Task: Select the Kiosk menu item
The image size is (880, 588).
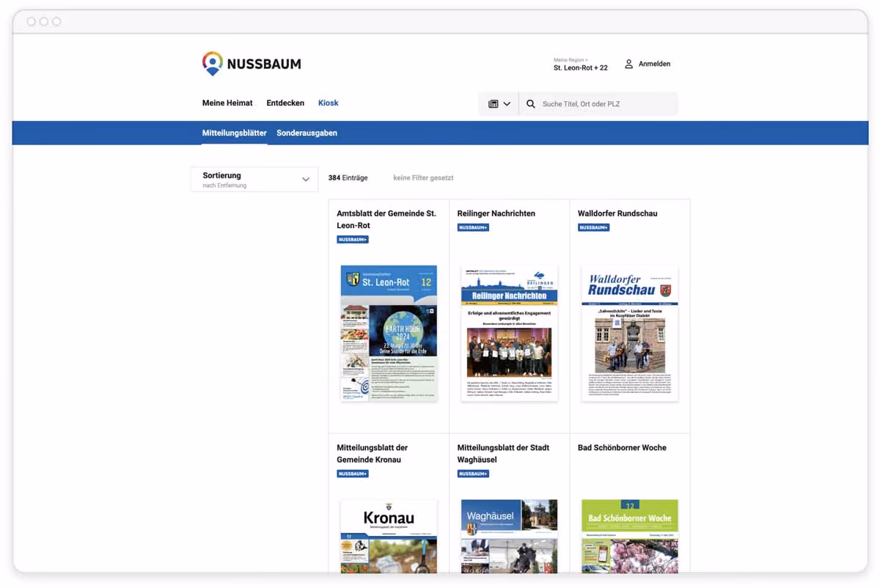Action: (328, 103)
